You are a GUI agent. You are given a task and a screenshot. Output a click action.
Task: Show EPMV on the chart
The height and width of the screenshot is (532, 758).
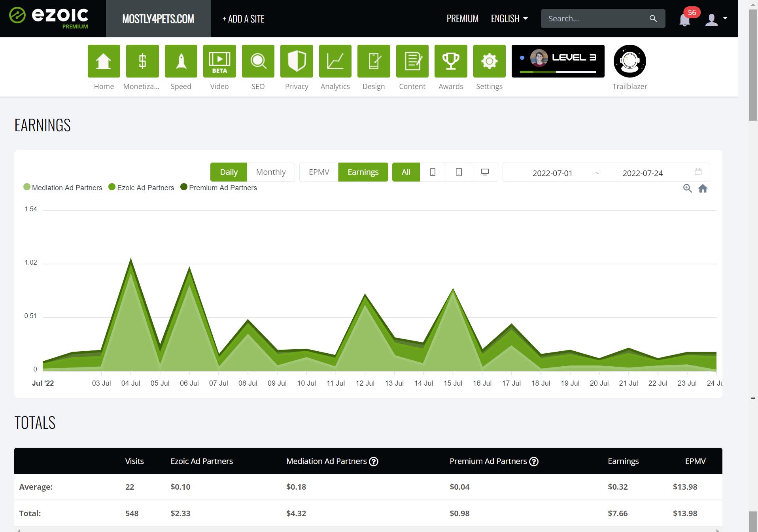tap(319, 172)
